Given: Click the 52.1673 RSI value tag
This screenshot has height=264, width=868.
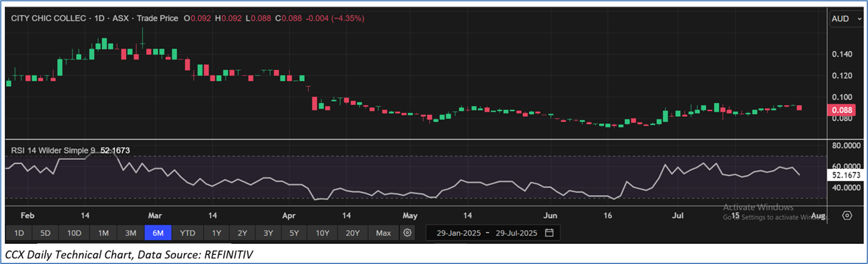Looking at the screenshot, I should pos(845,175).
